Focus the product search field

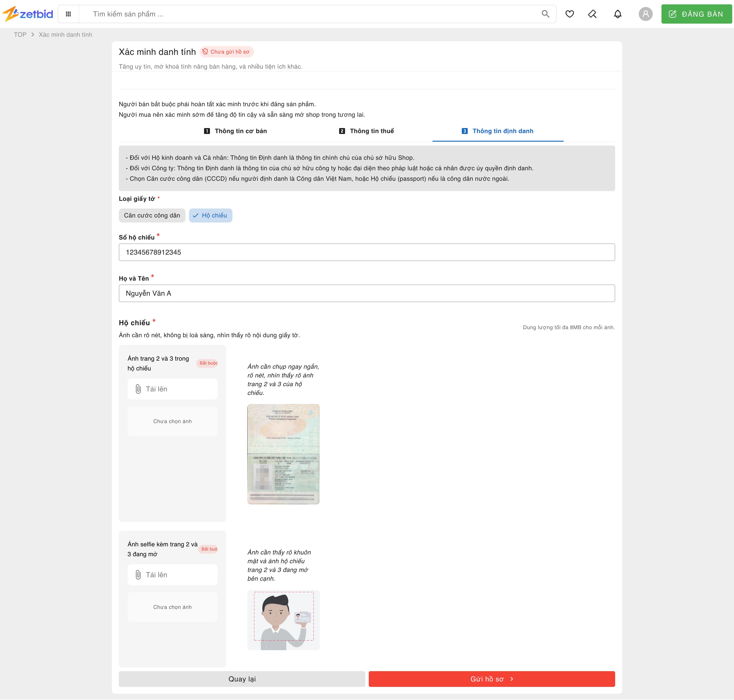click(x=313, y=14)
